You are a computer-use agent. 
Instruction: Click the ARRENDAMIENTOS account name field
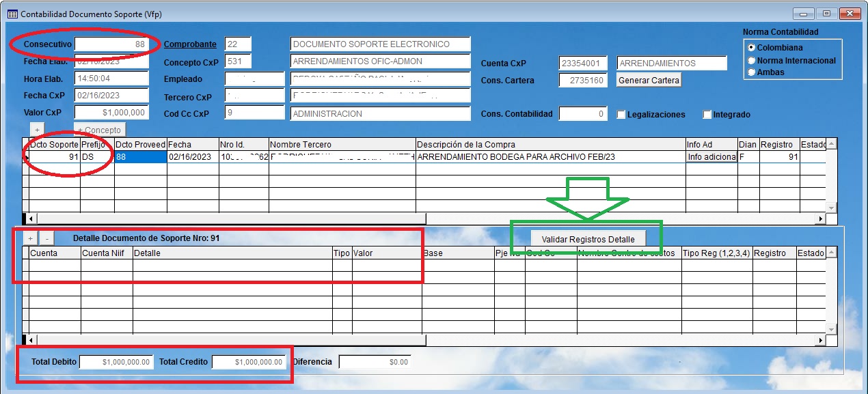[x=672, y=64]
